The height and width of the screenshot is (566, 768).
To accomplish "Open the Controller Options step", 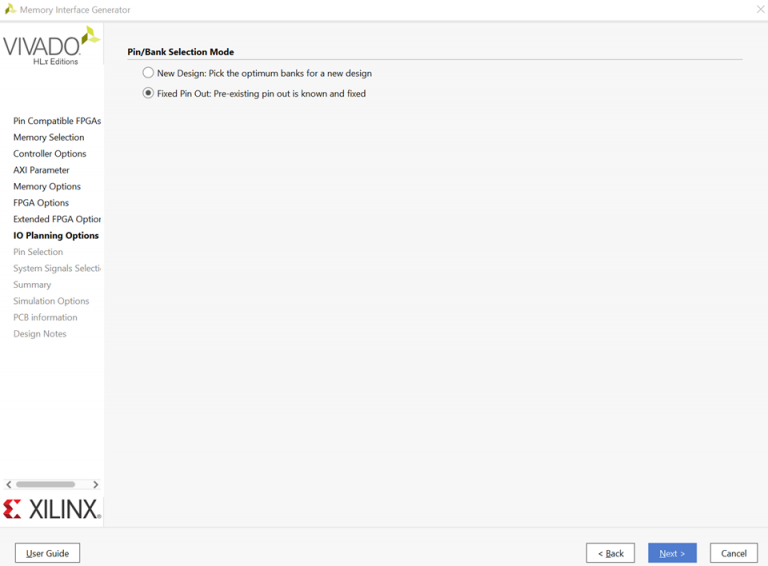I will 49,154.
